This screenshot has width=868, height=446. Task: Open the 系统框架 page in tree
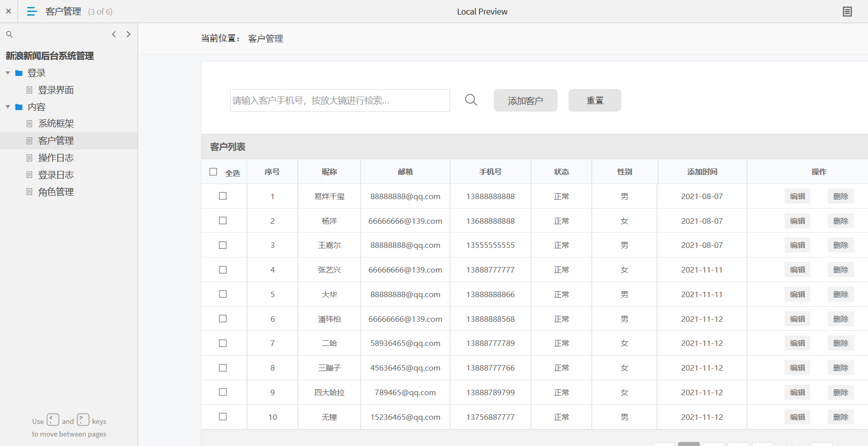56,124
